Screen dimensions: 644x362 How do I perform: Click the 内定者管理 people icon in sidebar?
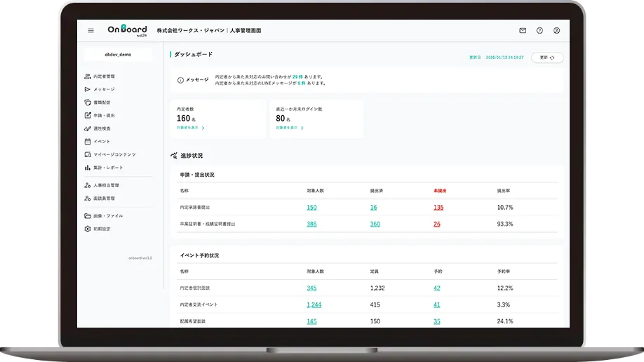click(x=87, y=76)
